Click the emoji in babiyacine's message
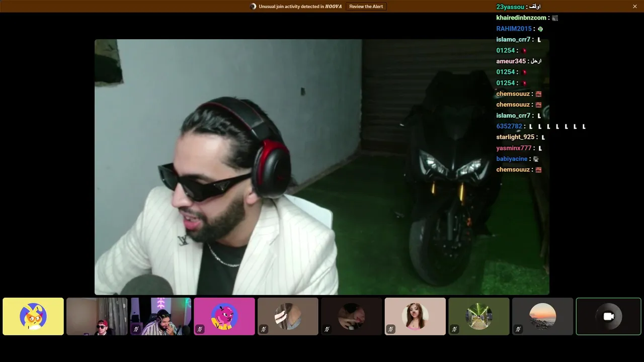The image size is (644, 362). [x=536, y=159]
